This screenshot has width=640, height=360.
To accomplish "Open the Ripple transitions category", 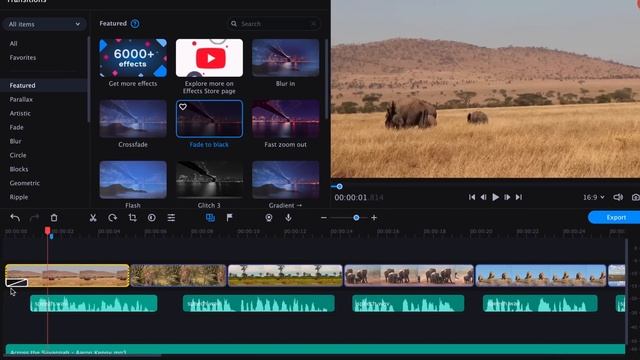I will (19, 197).
